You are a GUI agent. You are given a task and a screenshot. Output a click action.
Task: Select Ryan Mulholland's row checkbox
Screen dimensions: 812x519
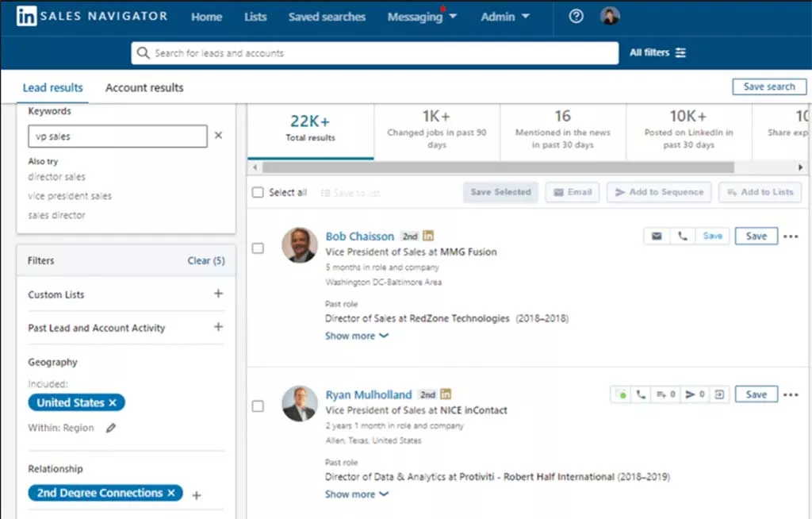point(258,406)
